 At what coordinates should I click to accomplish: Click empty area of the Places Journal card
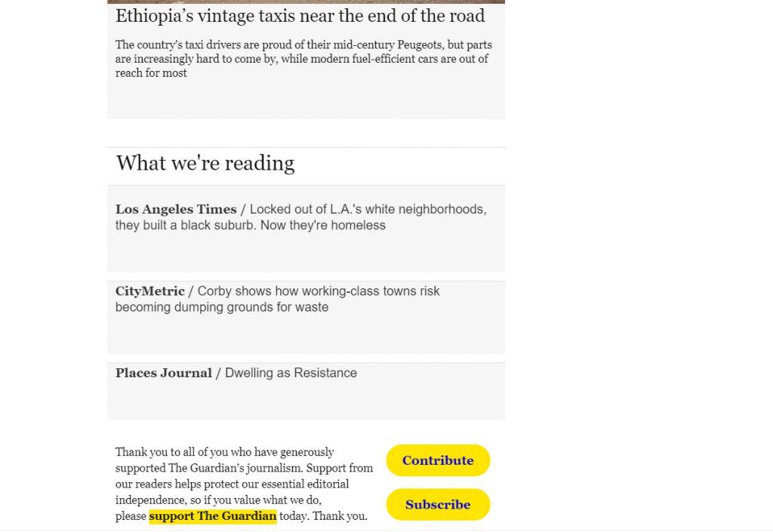[x=306, y=401]
